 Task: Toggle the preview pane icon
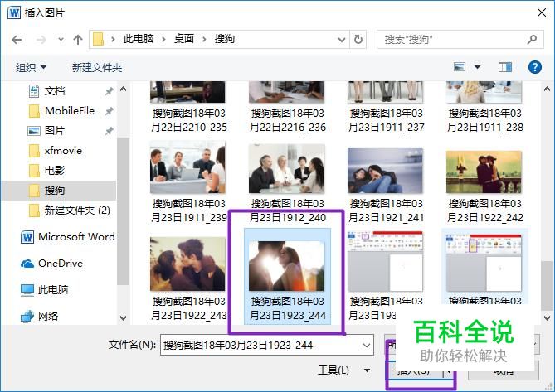point(505,67)
